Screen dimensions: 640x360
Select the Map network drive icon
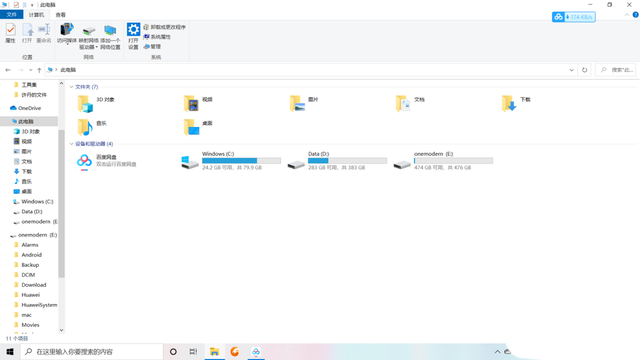pyautogui.click(x=89, y=31)
